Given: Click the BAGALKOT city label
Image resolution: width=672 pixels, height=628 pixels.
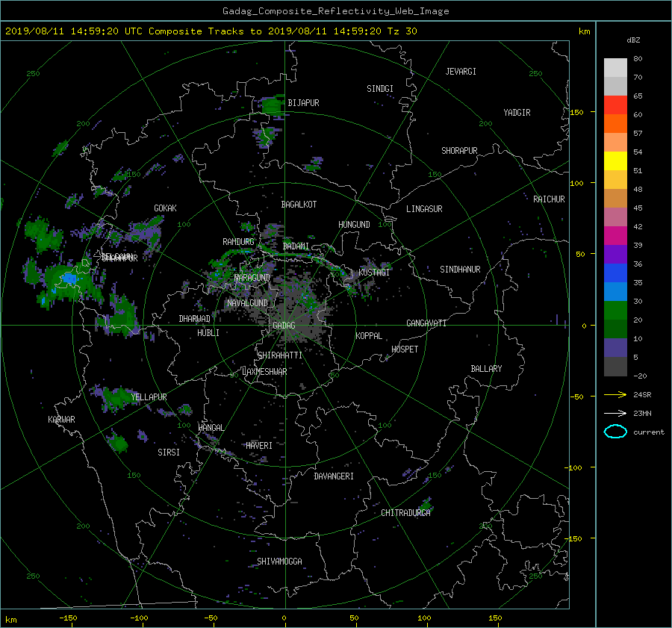Looking at the screenshot, I should click(299, 205).
